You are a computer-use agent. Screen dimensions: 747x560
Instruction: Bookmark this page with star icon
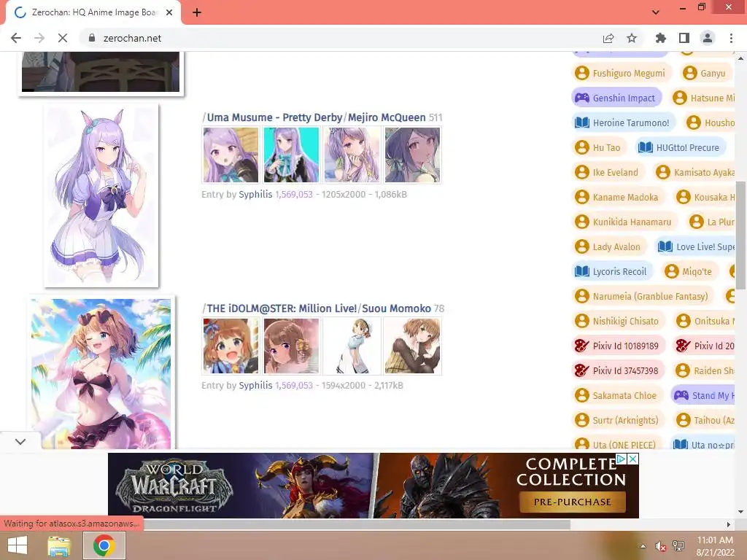click(632, 38)
